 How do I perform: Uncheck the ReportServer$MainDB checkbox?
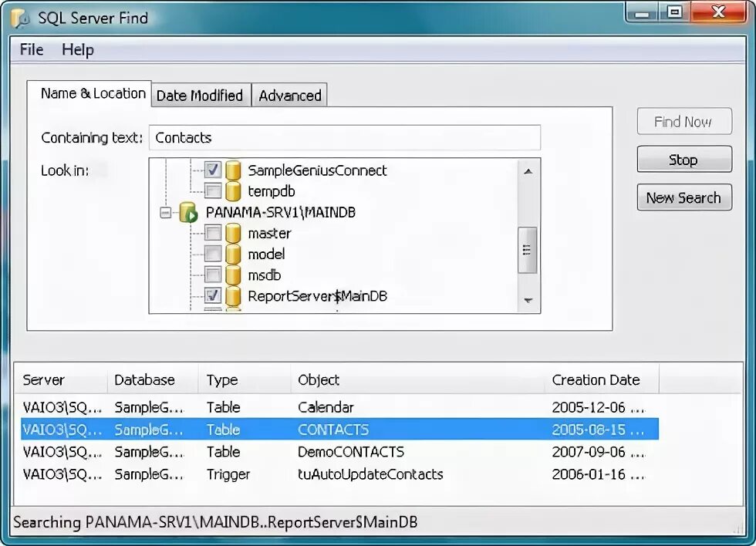click(x=213, y=295)
